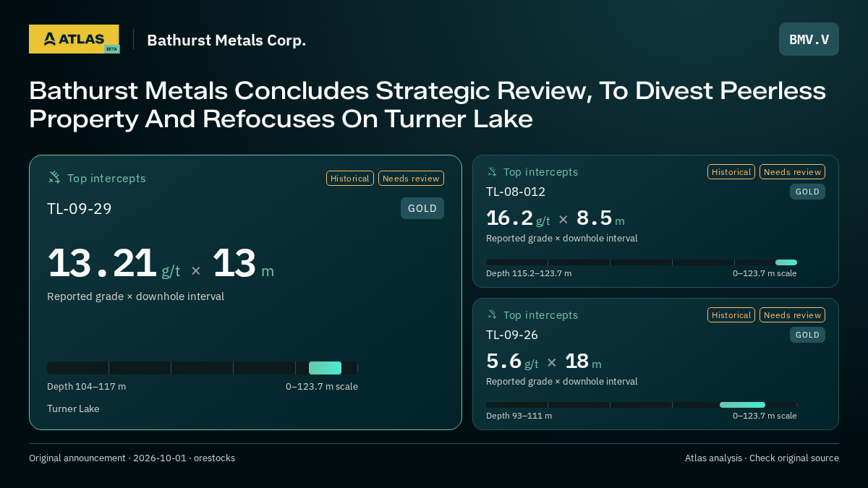Click the Bathurst Metals Corp. company name
Viewport: 868px width, 488px height.
point(226,40)
